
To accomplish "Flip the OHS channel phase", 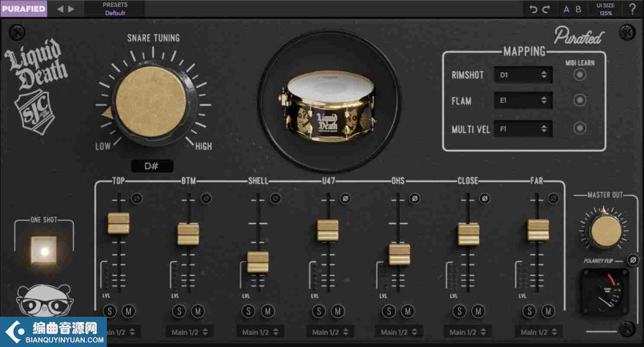I will coord(414,198).
